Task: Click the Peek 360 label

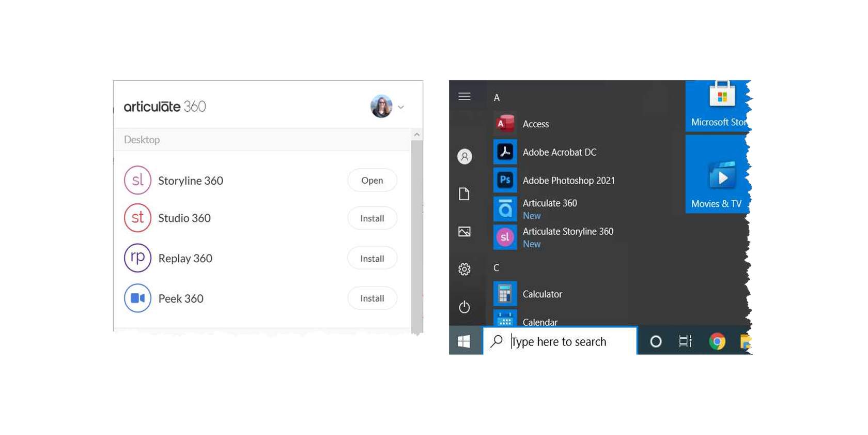Action: coord(181,298)
